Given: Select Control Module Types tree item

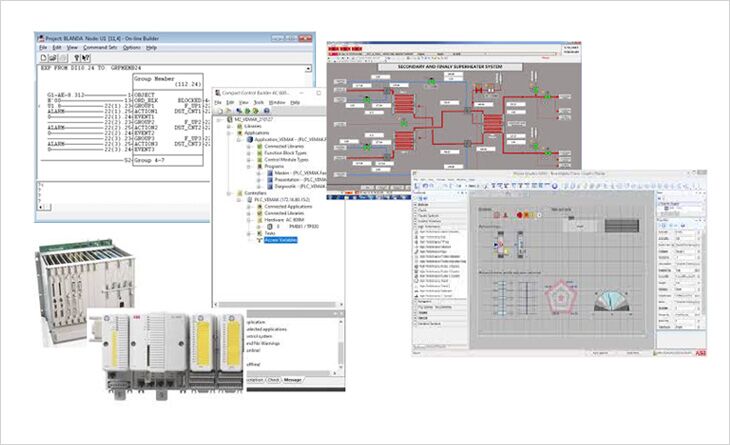Looking at the screenshot, I should point(282,158).
